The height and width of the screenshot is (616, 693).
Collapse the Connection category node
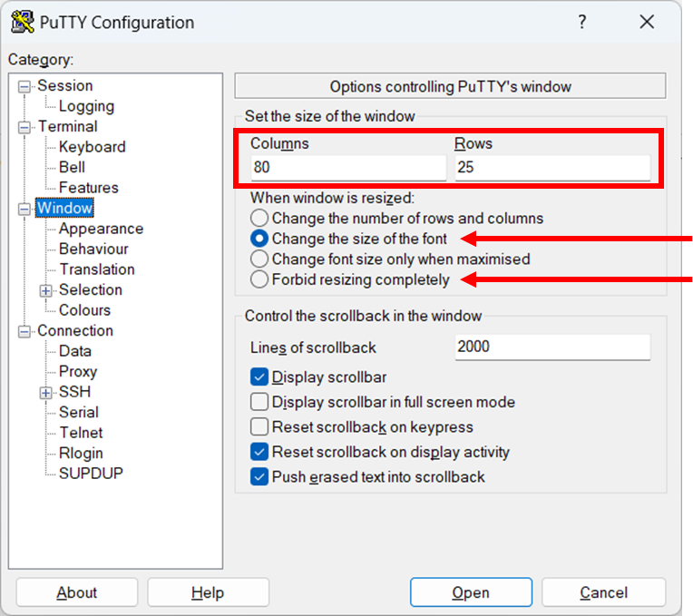coord(24,331)
